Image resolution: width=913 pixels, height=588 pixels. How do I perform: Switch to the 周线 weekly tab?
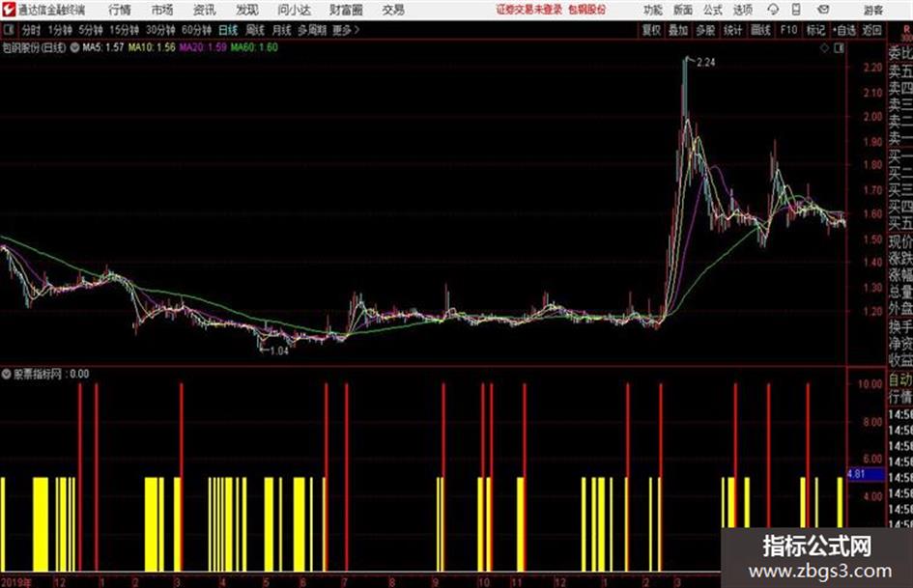point(255,30)
